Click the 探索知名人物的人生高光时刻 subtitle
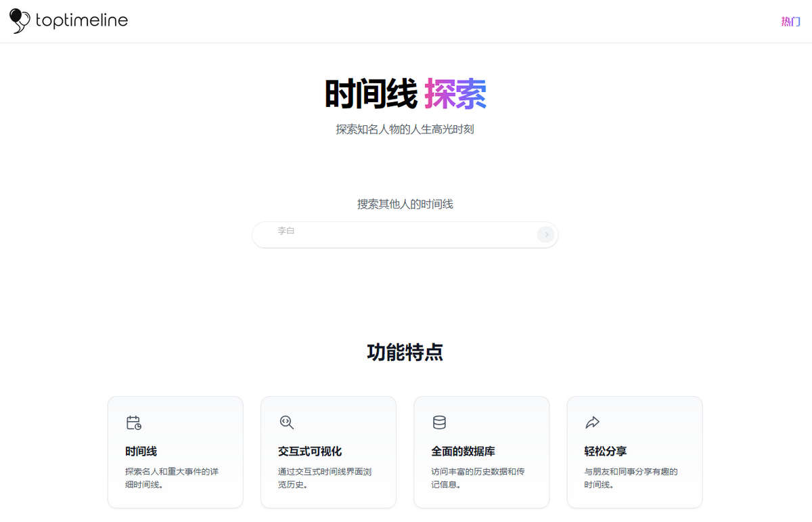This screenshot has width=812, height=522. pyautogui.click(x=405, y=129)
